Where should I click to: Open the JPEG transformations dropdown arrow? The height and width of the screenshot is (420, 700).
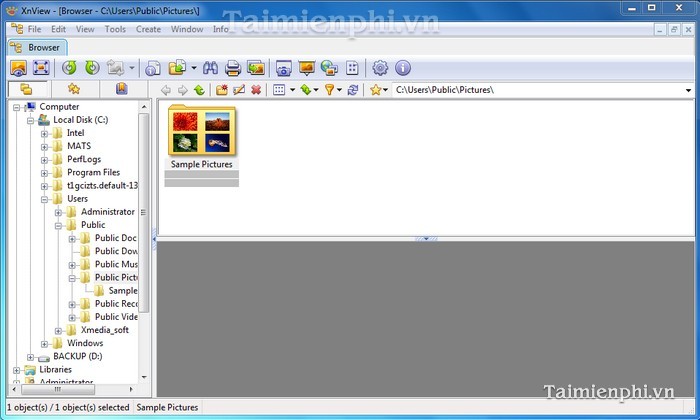132,68
